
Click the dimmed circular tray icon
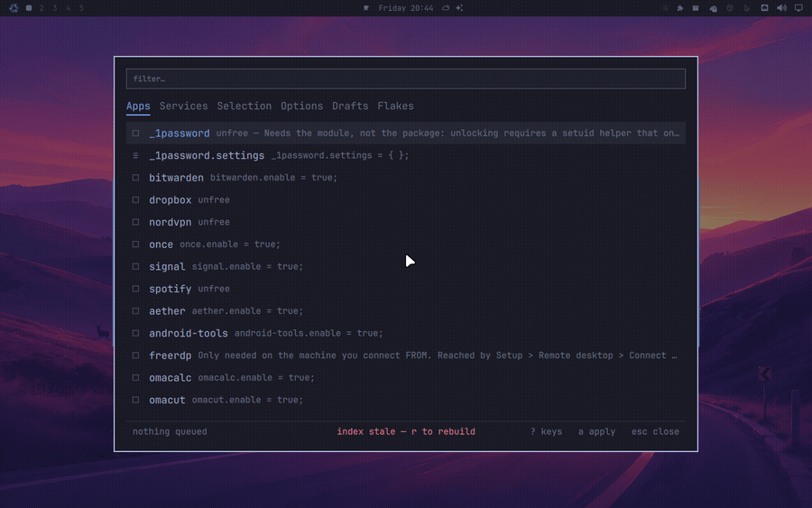coord(730,8)
